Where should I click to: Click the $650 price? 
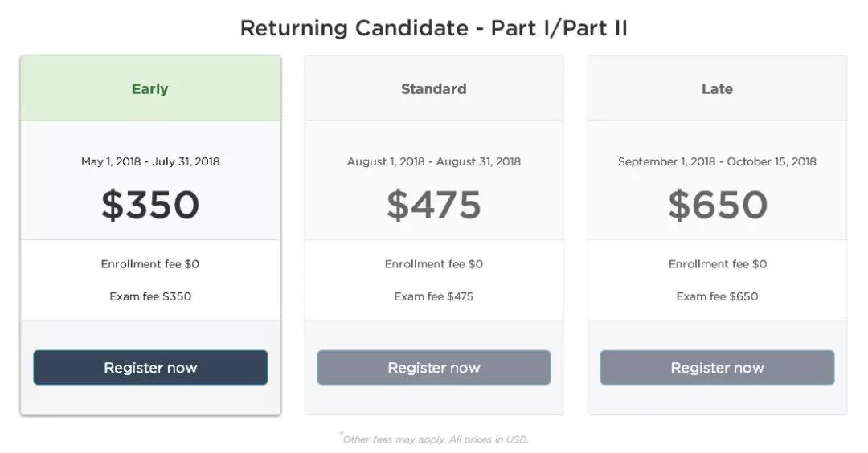click(x=718, y=205)
